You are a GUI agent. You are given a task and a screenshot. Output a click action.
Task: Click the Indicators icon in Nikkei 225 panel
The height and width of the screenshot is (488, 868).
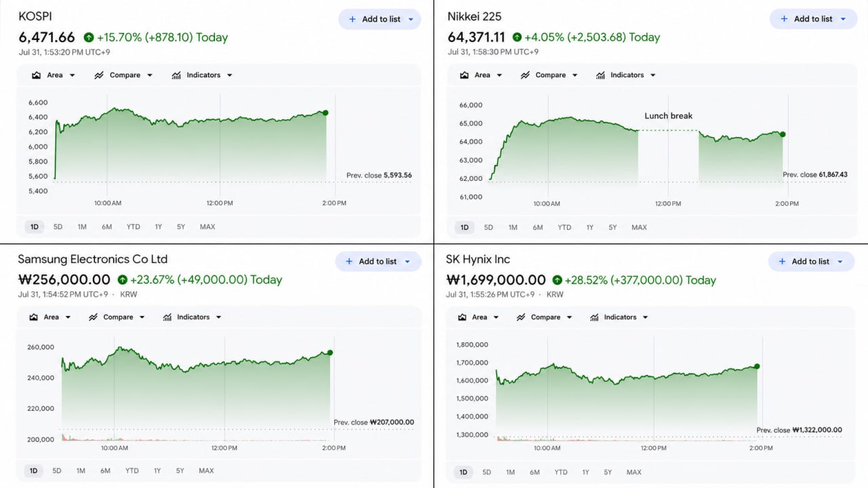click(600, 75)
